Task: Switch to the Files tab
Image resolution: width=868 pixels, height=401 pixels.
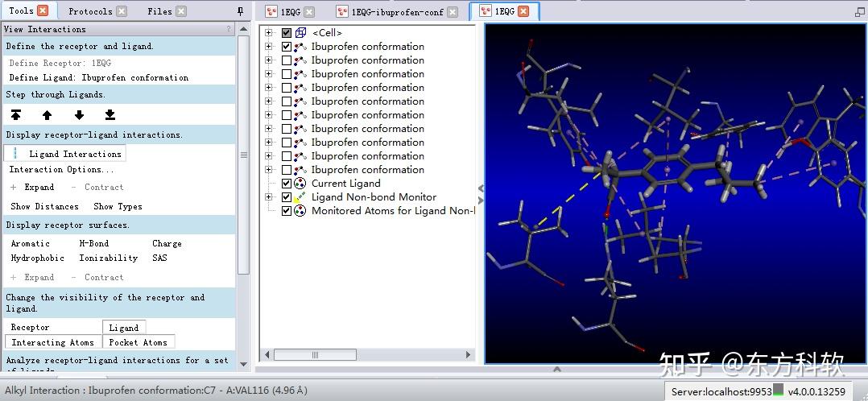Action: click(x=160, y=11)
